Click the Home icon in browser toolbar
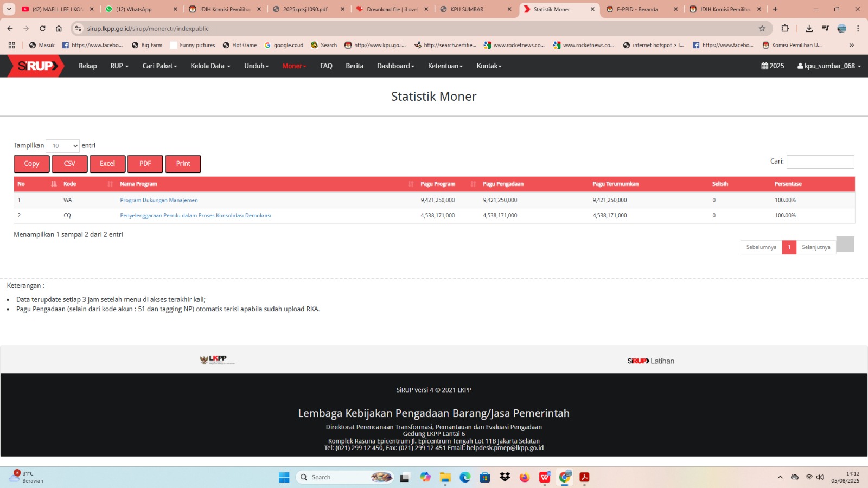This screenshot has width=868, height=488. point(59,29)
